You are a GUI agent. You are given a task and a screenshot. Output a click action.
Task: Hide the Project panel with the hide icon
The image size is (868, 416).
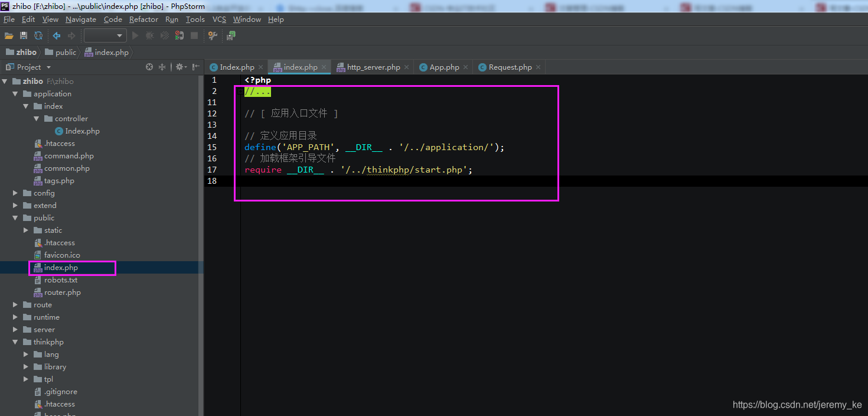point(196,67)
